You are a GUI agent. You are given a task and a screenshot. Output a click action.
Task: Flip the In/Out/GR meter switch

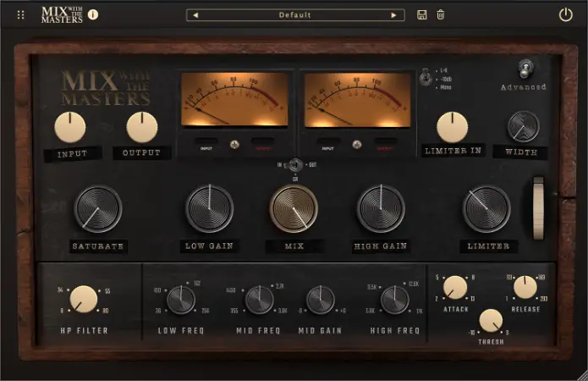point(294,164)
